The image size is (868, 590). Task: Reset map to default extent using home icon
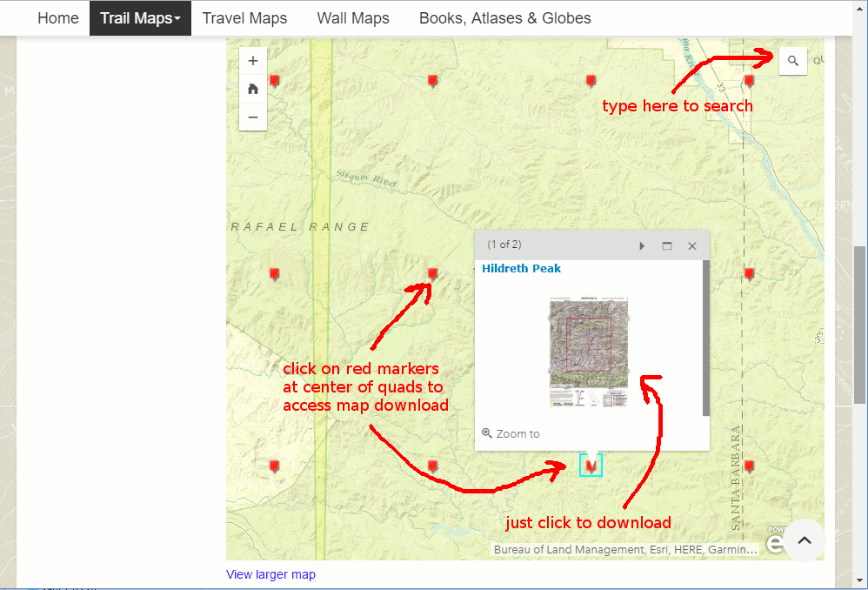point(252,89)
